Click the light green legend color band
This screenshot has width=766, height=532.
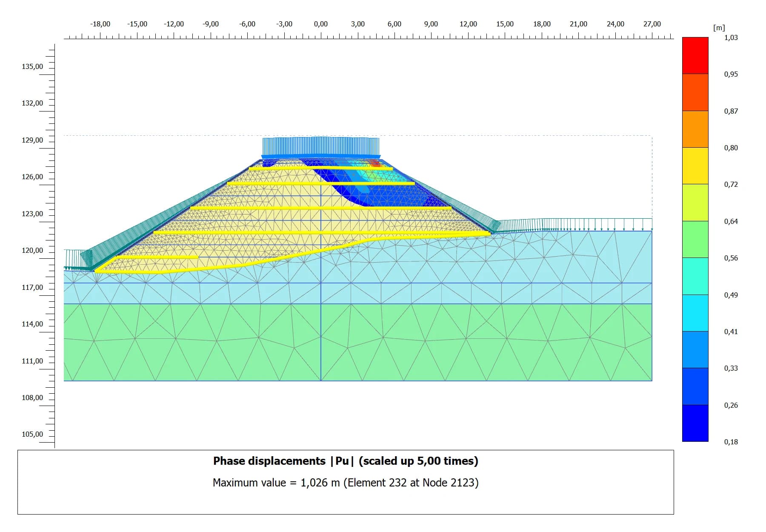(x=695, y=239)
